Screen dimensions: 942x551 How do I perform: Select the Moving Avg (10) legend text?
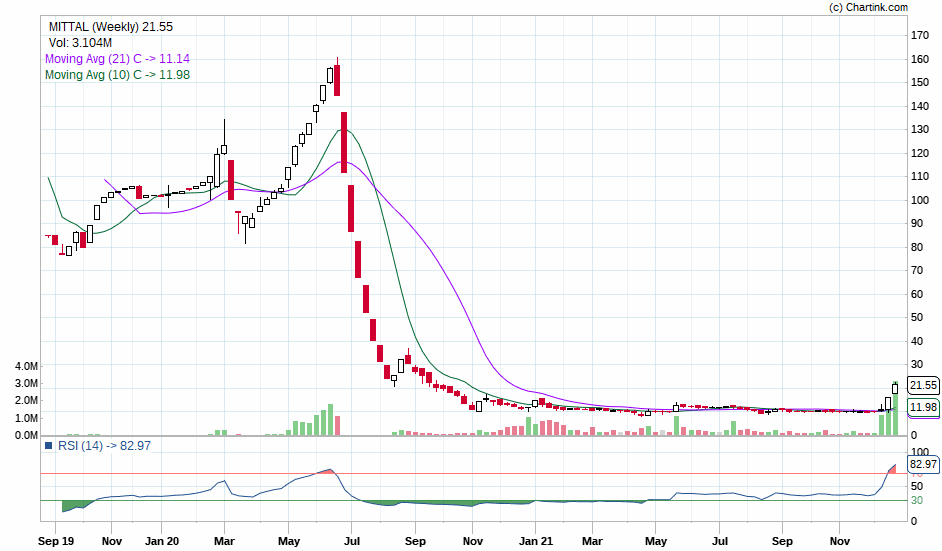[117, 75]
